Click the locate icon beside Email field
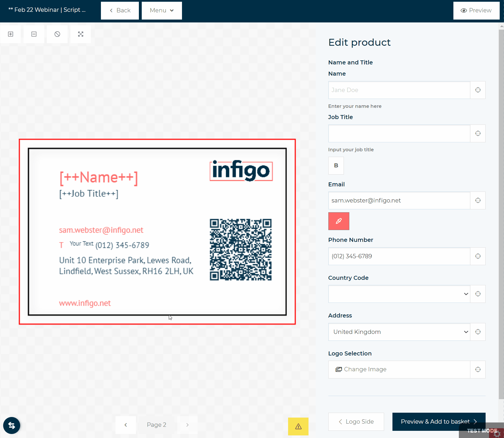 (x=478, y=200)
